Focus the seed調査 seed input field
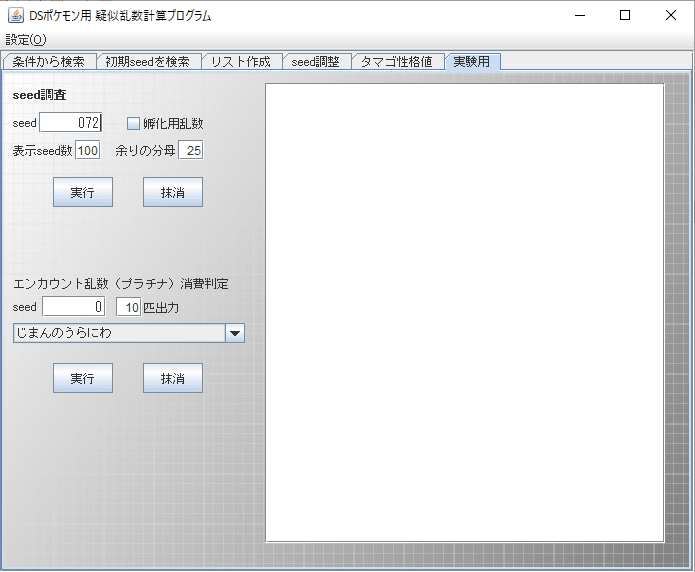The height and width of the screenshot is (572, 695). (71, 122)
